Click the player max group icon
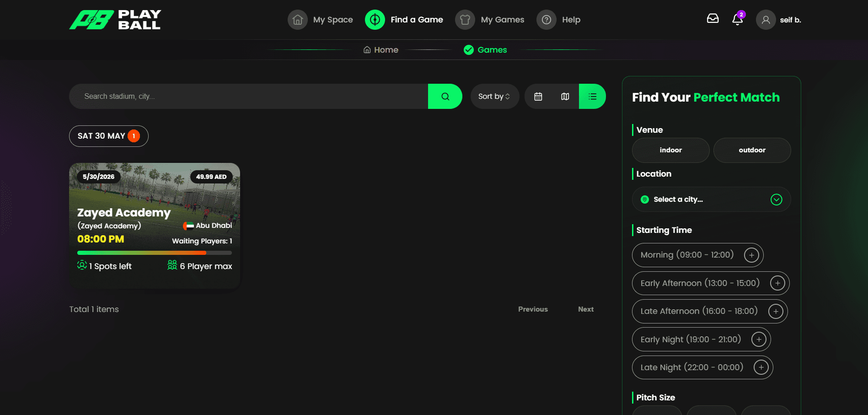The height and width of the screenshot is (415, 868). pos(172,265)
